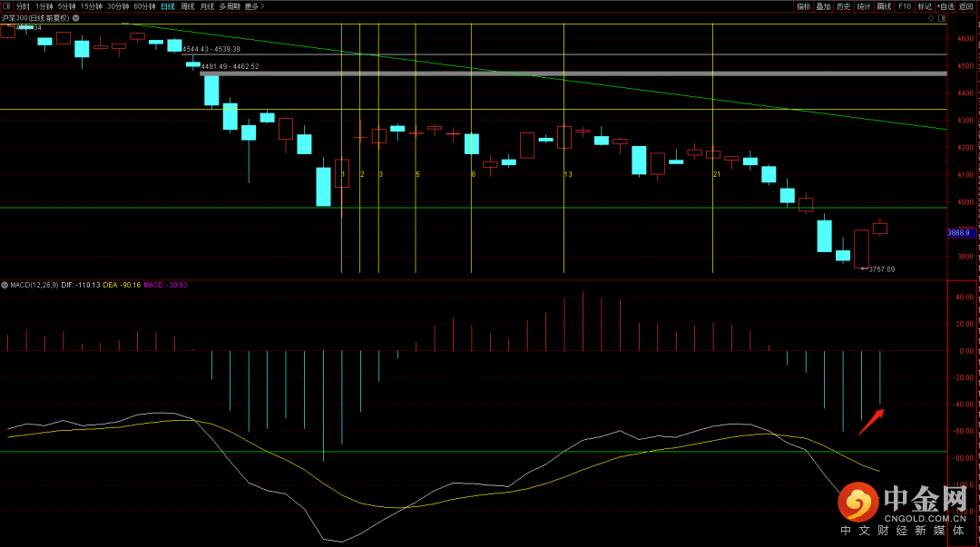Select the 多周期 multi-period tab
980x547 pixels.
click(230, 6)
